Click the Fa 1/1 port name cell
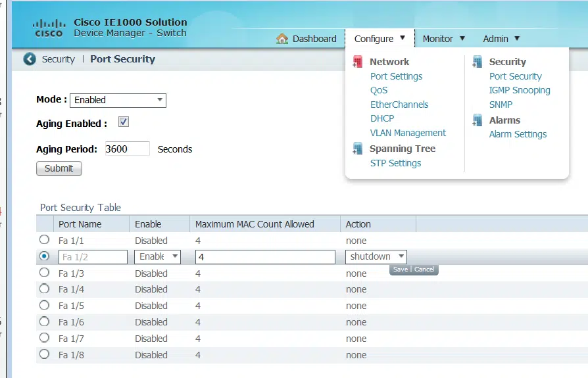 71,241
